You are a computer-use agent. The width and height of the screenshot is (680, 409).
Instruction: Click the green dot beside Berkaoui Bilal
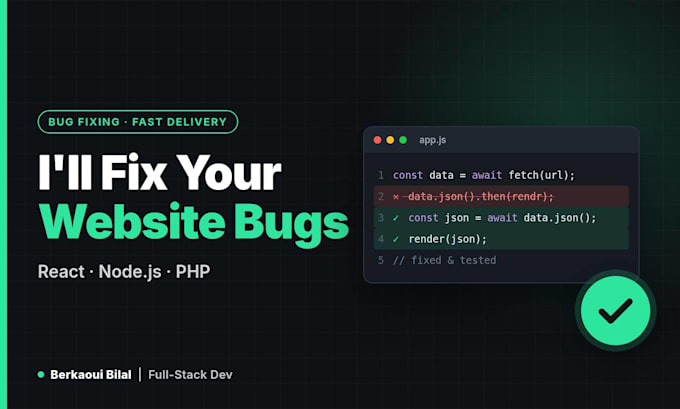[x=41, y=375]
